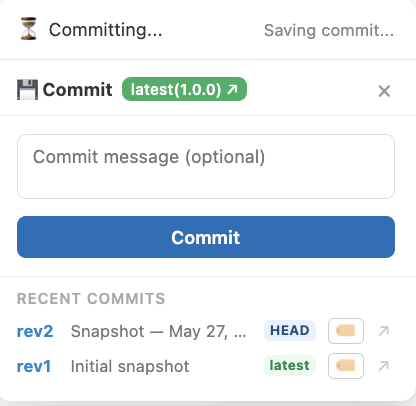The image size is (416, 406).
Task: Click the tag icon for rev1
Action: 346,366
